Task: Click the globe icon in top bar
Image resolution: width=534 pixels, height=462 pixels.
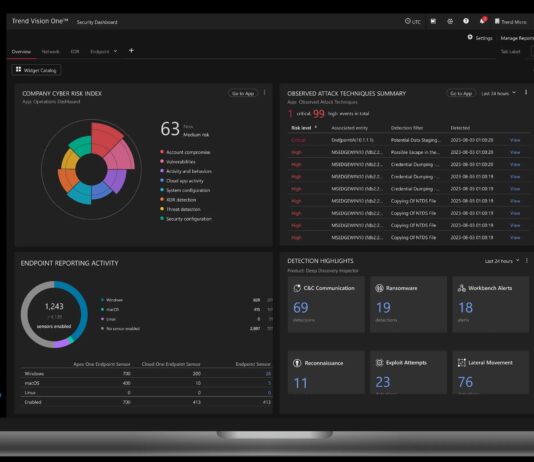Action: (450, 21)
